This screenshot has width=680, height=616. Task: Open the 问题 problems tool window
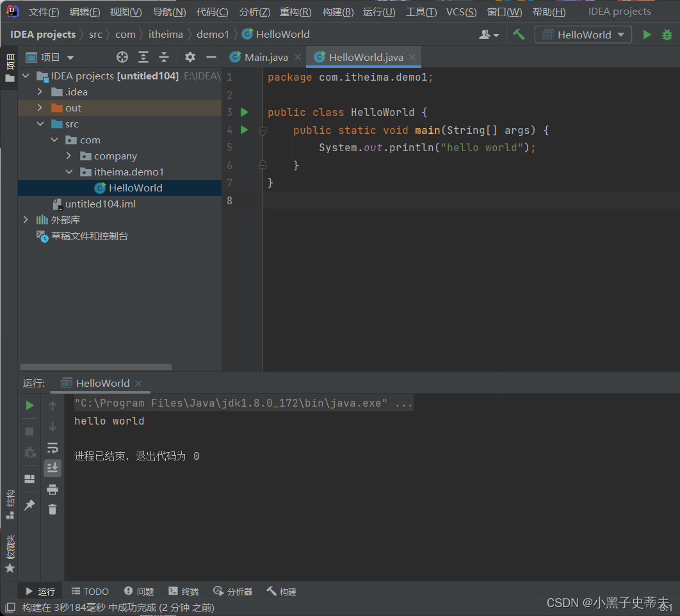pyautogui.click(x=139, y=591)
